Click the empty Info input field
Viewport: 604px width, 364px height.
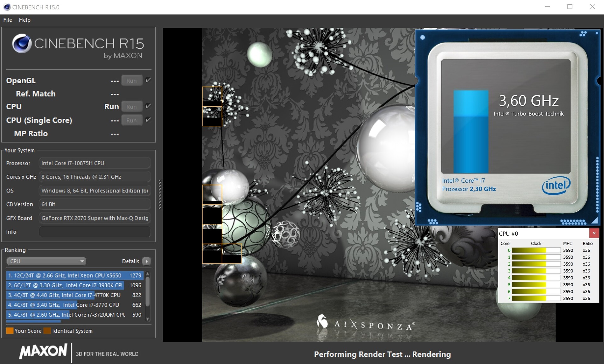(94, 232)
